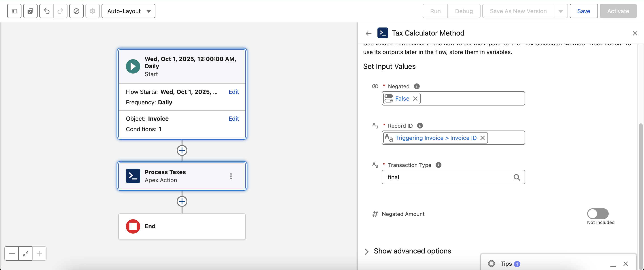Add element after Start node
Viewport: 644px width, 270px height.
pos(182,150)
